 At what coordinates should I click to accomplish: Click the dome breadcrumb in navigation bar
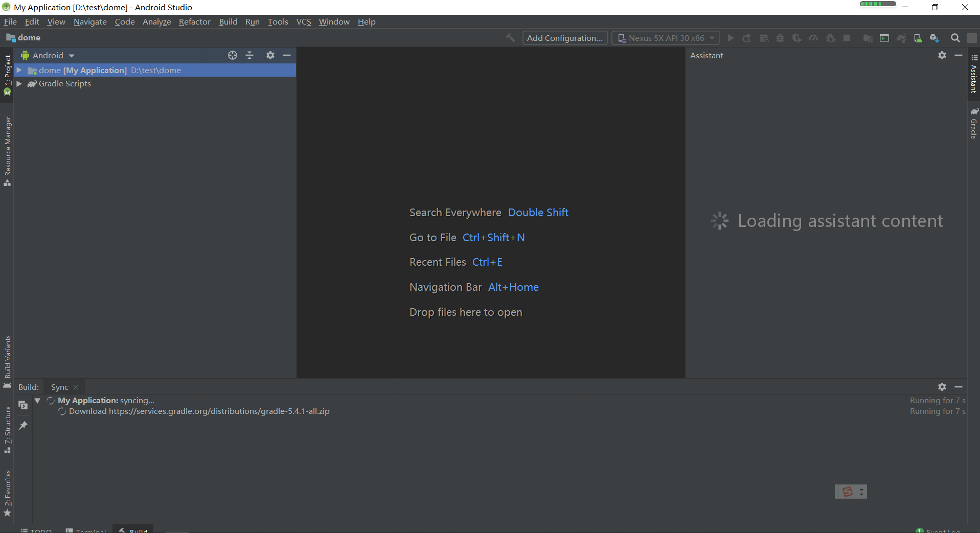24,38
